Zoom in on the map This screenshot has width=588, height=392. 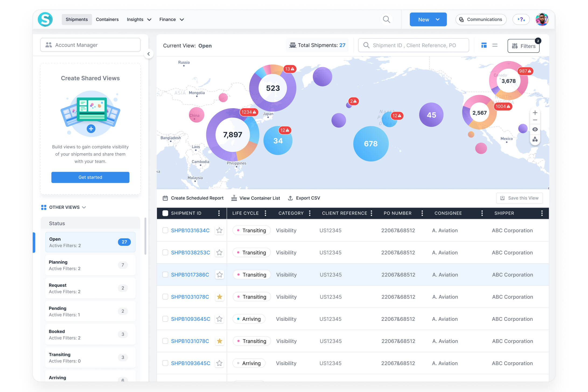pyautogui.click(x=535, y=113)
